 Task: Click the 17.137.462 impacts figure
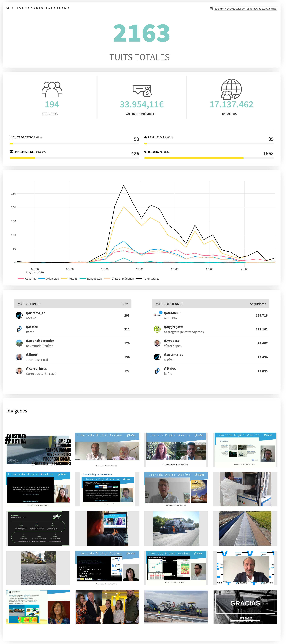pos(231,104)
